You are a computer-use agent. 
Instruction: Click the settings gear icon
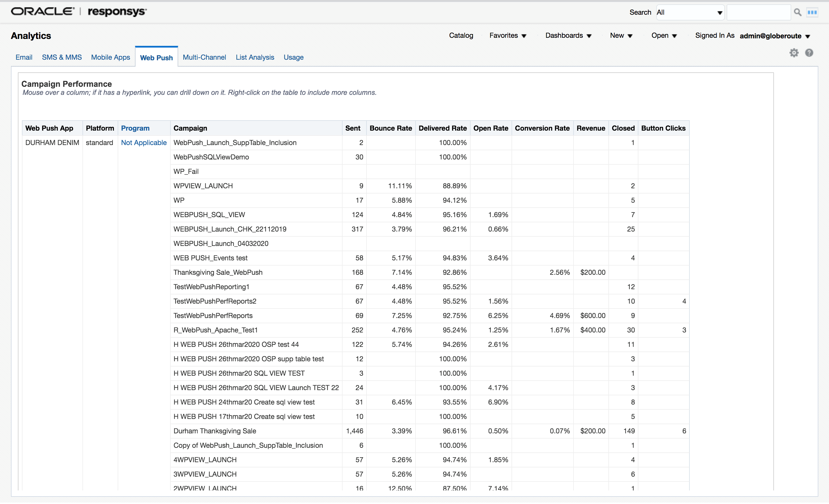click(794, 53)
